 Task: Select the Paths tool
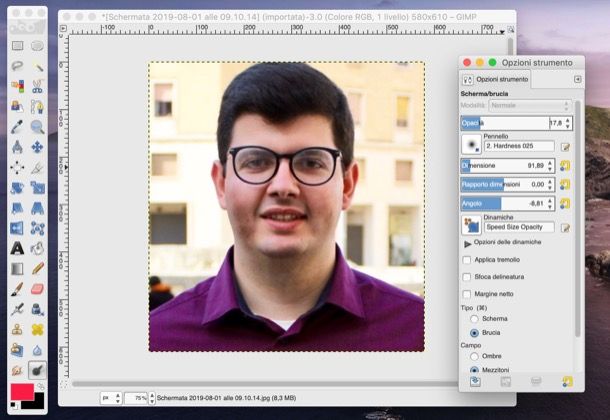[x=37, y=106]
